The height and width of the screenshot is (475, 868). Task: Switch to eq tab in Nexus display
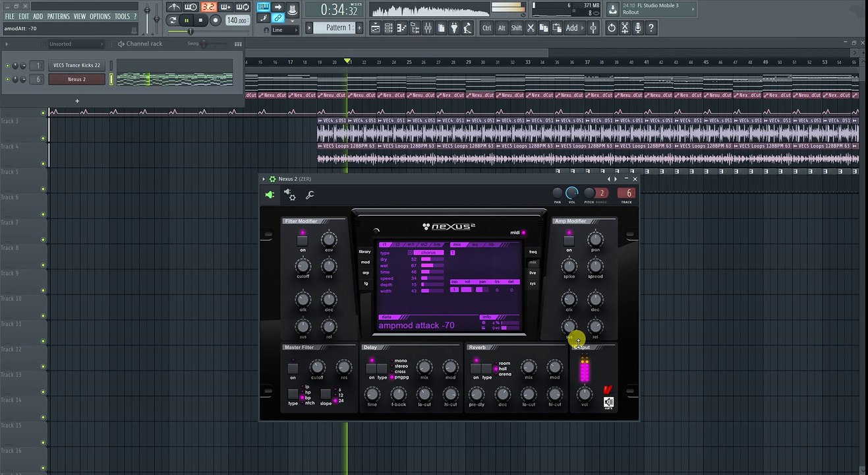(475, 245)
